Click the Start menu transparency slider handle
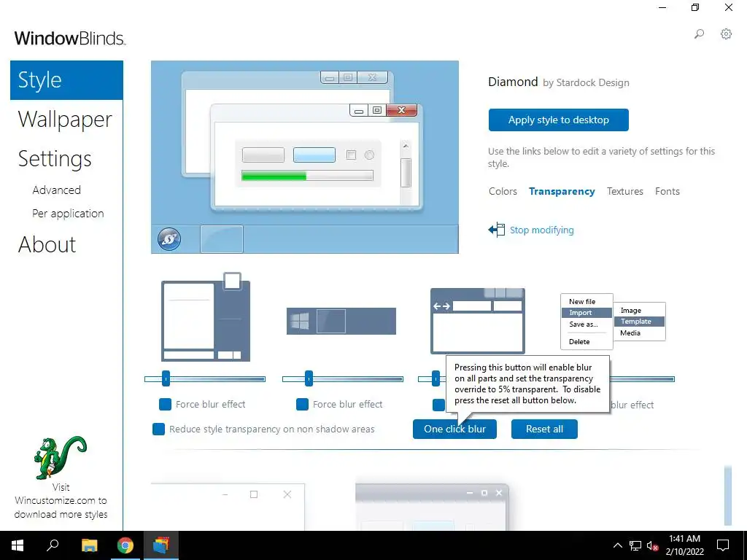The image size is (747, 560). pyautogui.click(x=166, y=379)
